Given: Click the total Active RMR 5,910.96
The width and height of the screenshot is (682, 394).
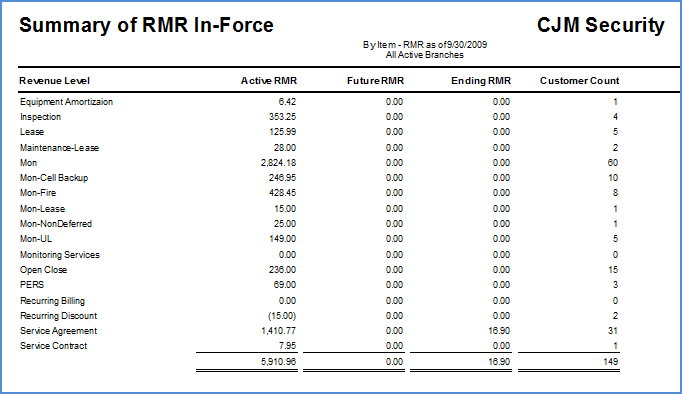Looking at the screenshot, I should [x=278, y=361].
